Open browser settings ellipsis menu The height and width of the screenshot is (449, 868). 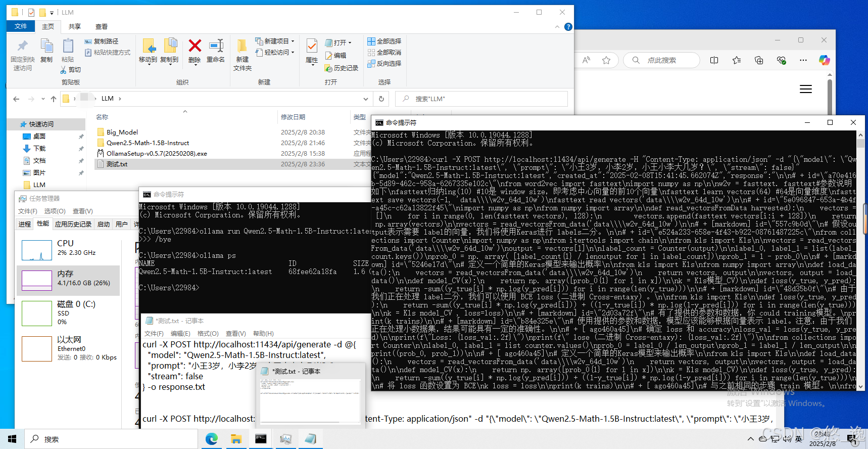pyautogui.click(x=803, y=60)
